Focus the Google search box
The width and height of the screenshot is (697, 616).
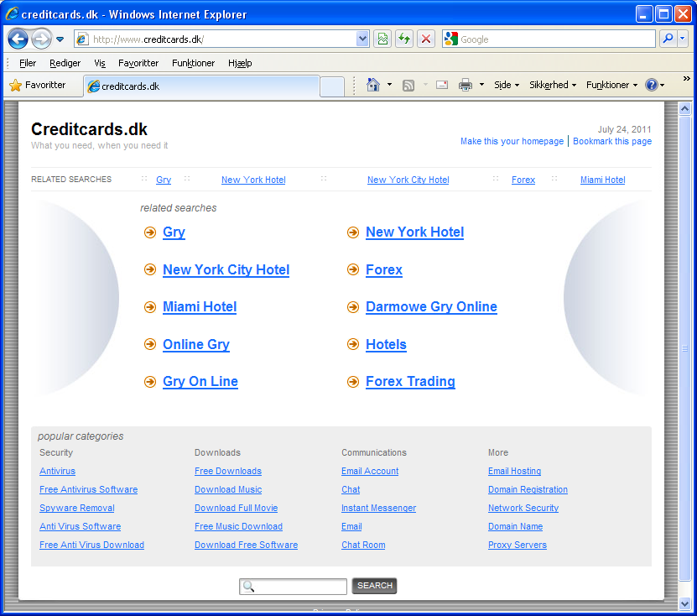point(555,39)
